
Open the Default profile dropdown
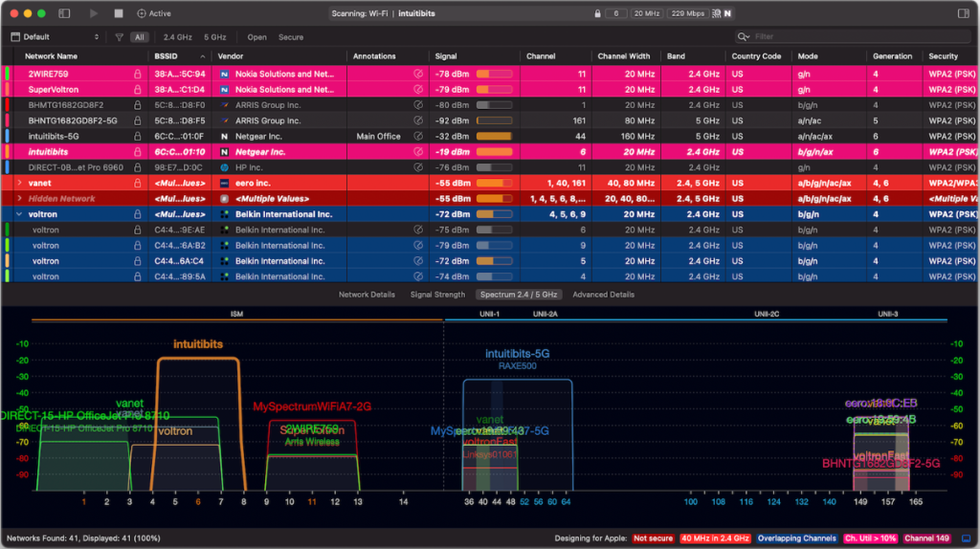click(x=56, y=37)
